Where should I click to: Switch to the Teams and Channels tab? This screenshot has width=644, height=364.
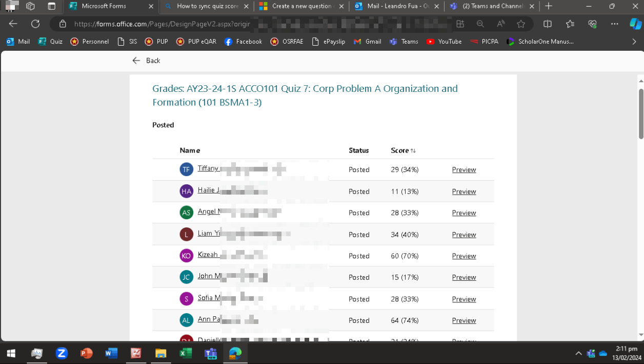click(493, 6)
